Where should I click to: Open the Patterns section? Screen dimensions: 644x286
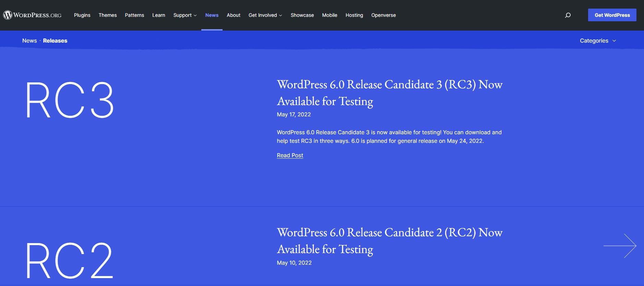134,15
